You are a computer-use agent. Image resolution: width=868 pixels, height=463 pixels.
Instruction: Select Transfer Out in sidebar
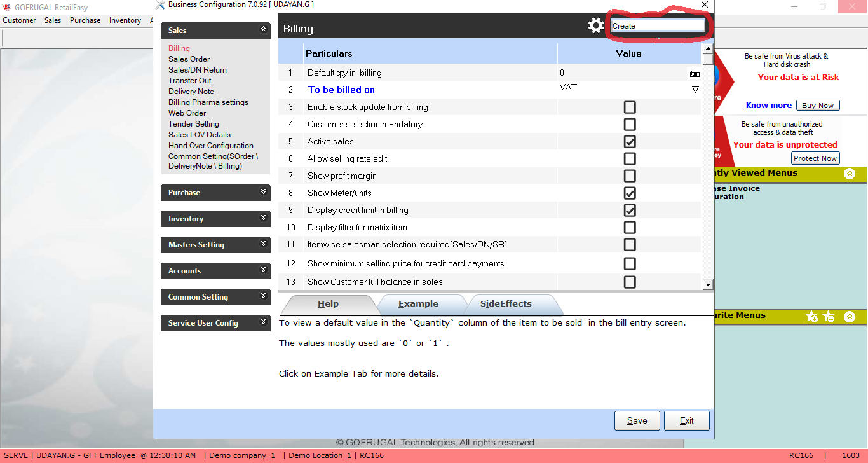click(x=190, y=81)
